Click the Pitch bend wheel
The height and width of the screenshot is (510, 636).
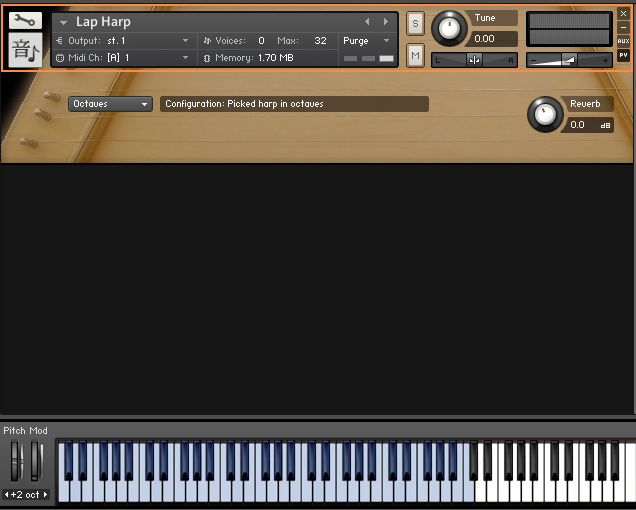point(16,461)
